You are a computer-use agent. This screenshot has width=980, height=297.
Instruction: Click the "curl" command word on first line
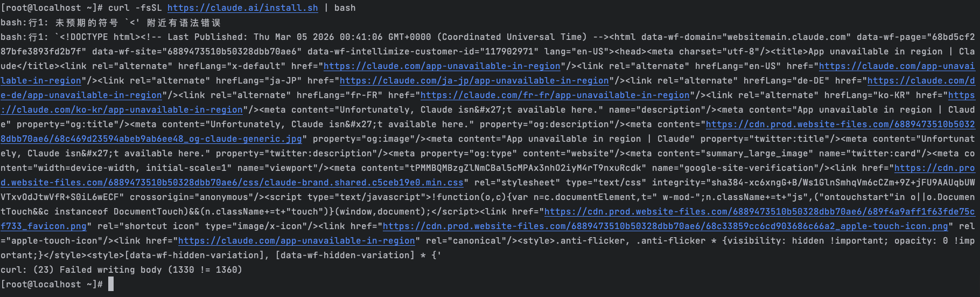click(x=118, y=8)
